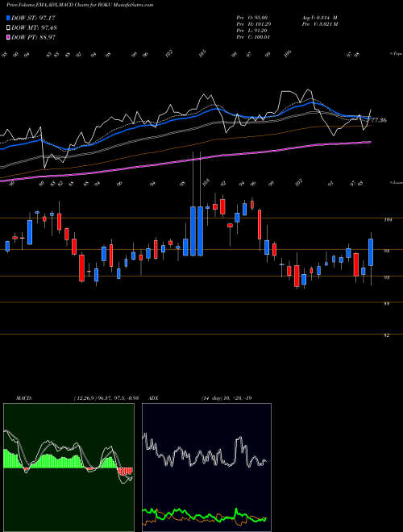403x532 pixels.
Task: Click the ADX panel heading
Action: pyautogui.click(x=153, y=398)
